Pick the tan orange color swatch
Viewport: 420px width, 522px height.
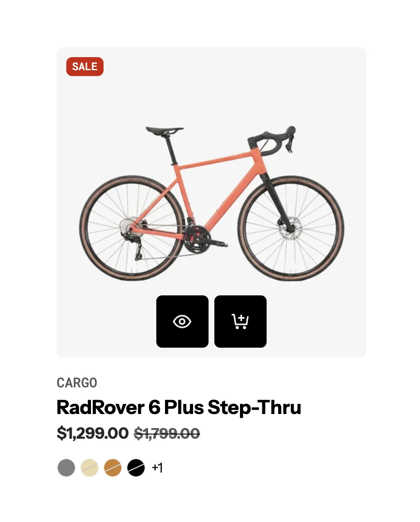[113, 468]
